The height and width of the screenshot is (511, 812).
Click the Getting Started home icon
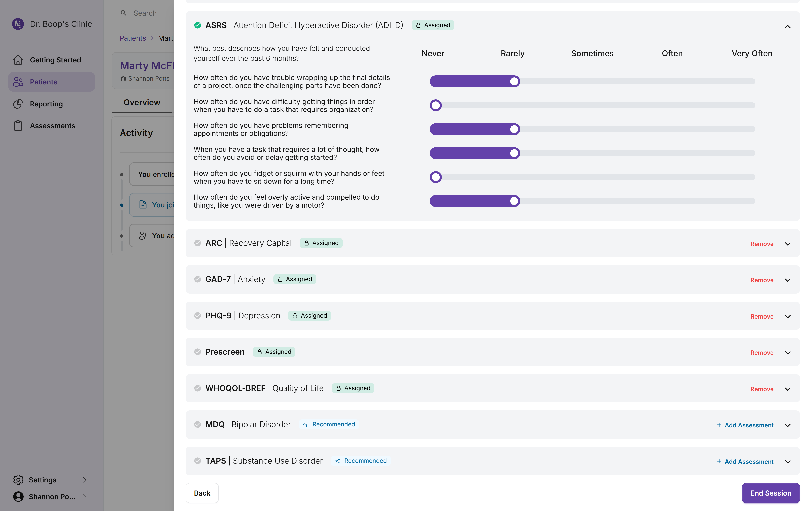(x=18, y=60)
